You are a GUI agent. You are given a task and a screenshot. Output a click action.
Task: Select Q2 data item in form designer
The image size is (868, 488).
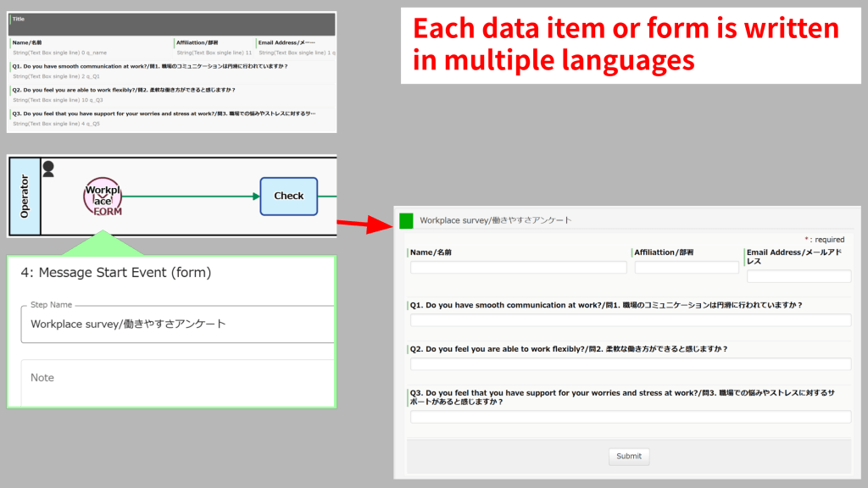pos(172,95)
